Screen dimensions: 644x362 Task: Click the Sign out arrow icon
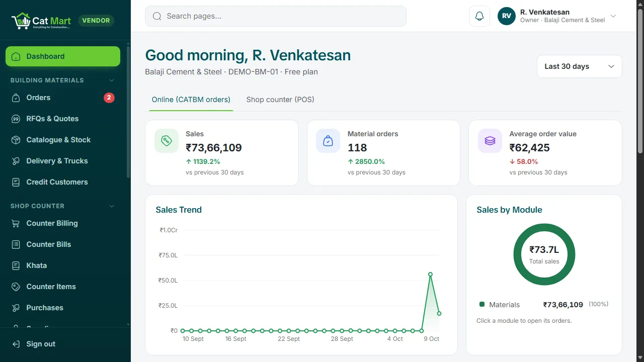click(16, 344)
